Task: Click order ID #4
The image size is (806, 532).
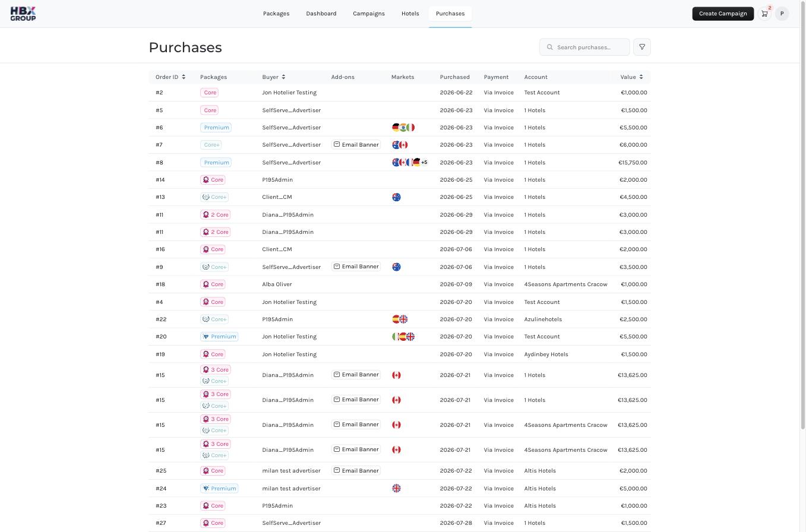Action: coord(159,302)
